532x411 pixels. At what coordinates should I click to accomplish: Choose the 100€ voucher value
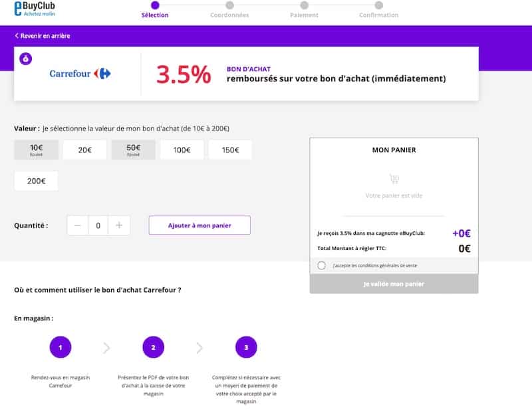[182, 150]
